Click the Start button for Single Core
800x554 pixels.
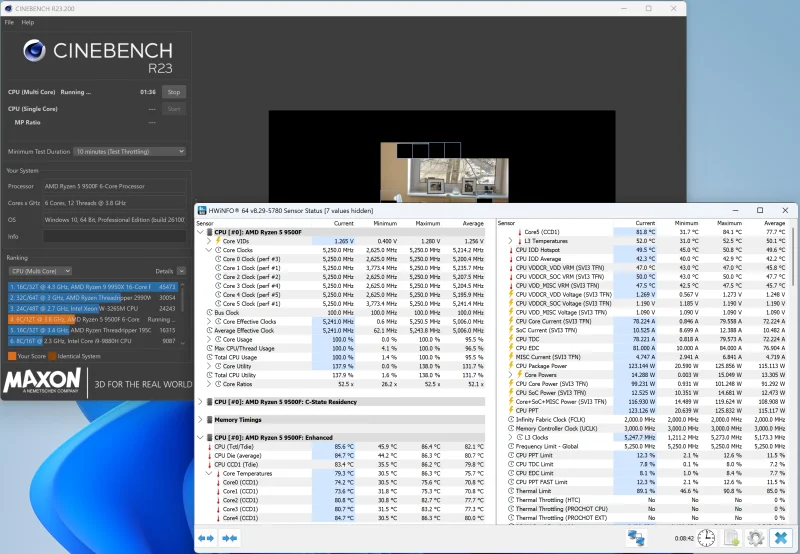[x=172, y=108]
